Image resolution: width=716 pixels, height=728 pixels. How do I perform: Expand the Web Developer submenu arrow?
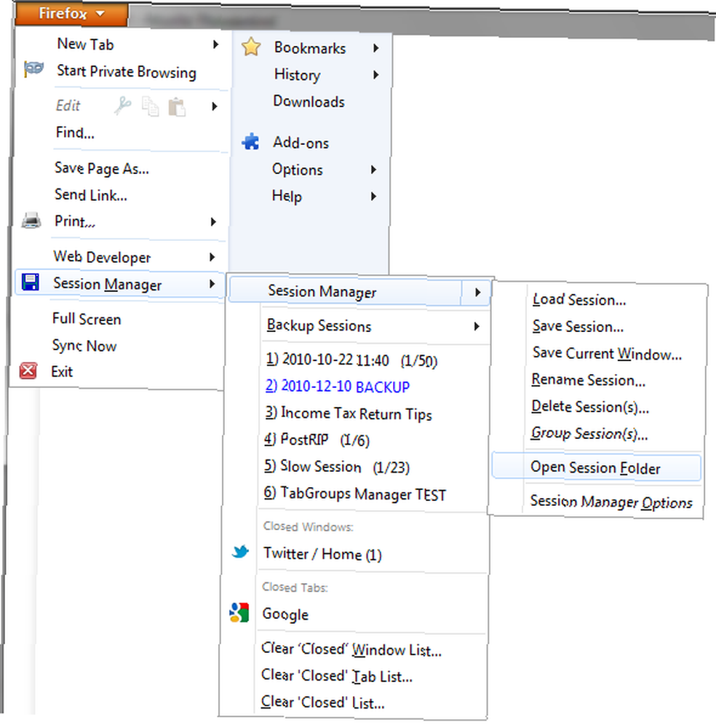[212, 257]
